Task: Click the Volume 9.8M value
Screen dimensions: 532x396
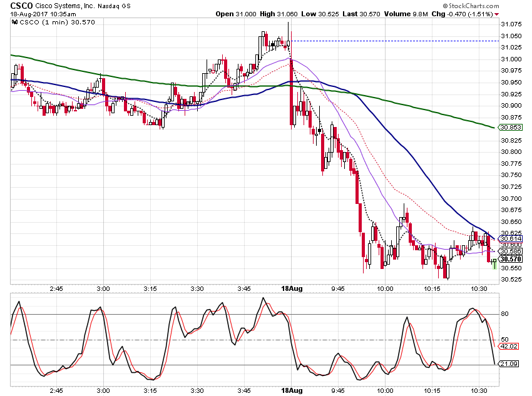Action: 406,14
